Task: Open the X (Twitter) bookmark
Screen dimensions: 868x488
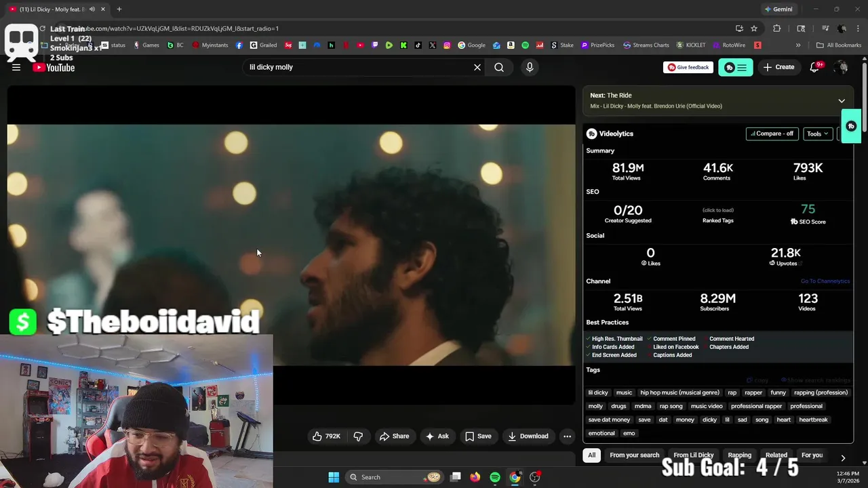Action: click(x=433, y=45)
